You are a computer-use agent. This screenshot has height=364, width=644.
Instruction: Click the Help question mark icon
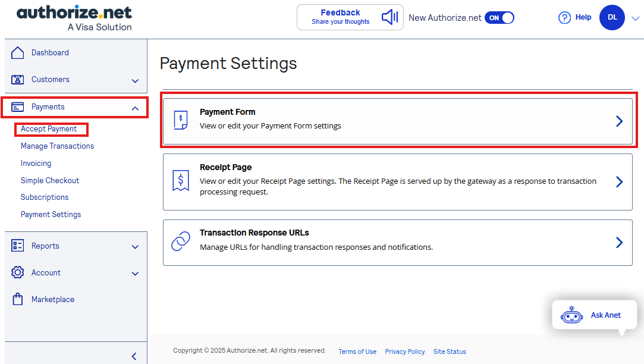(x=564, y=18)
